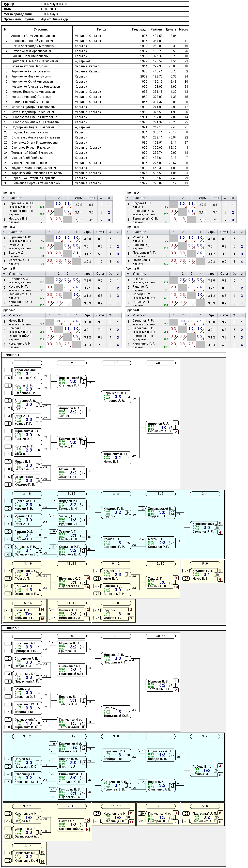Click tournament name КНТ Мангуст 0-400

coord(54,4)
